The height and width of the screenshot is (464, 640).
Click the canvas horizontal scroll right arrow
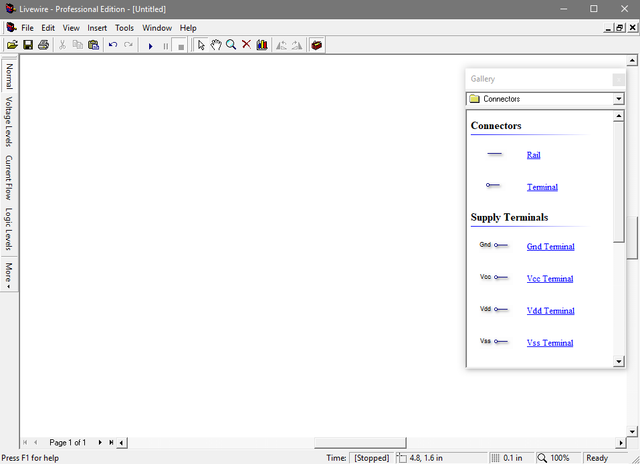coord(621,443)
